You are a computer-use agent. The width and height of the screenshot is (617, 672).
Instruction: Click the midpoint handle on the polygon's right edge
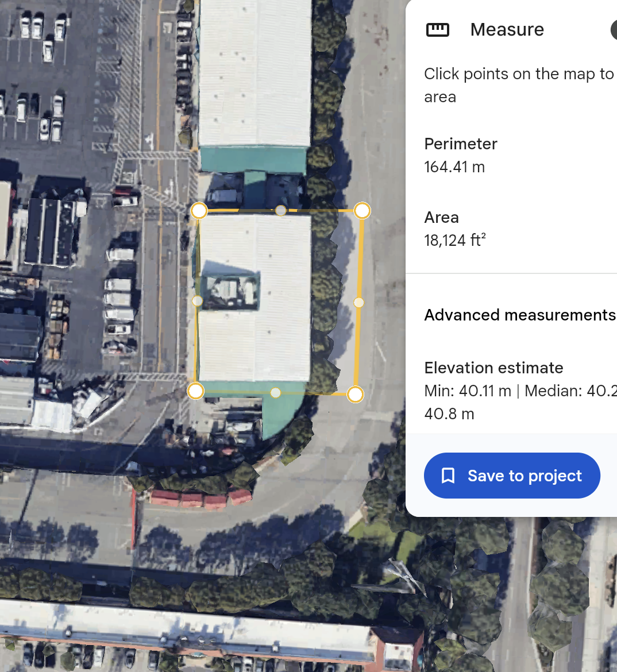point(359,303)
